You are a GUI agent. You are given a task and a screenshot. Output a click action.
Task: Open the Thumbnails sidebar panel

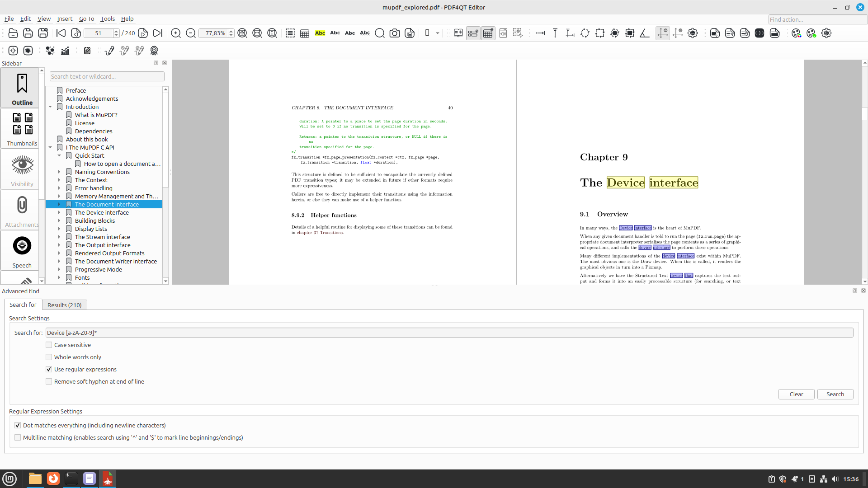[x=22, y=129]
